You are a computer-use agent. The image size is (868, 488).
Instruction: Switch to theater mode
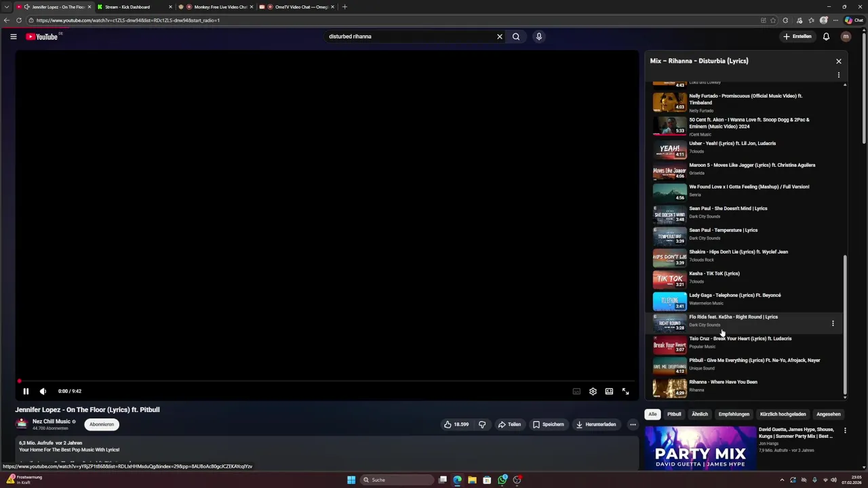point(609,391)
